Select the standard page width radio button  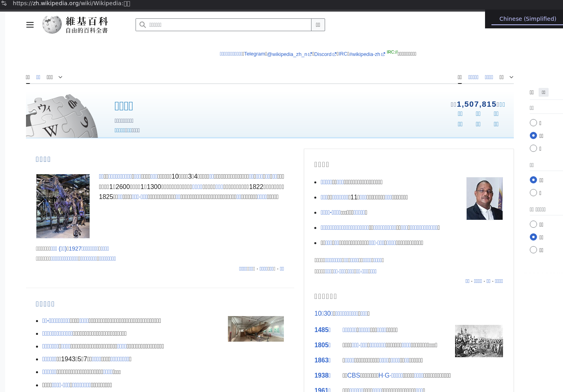[533, 180]
